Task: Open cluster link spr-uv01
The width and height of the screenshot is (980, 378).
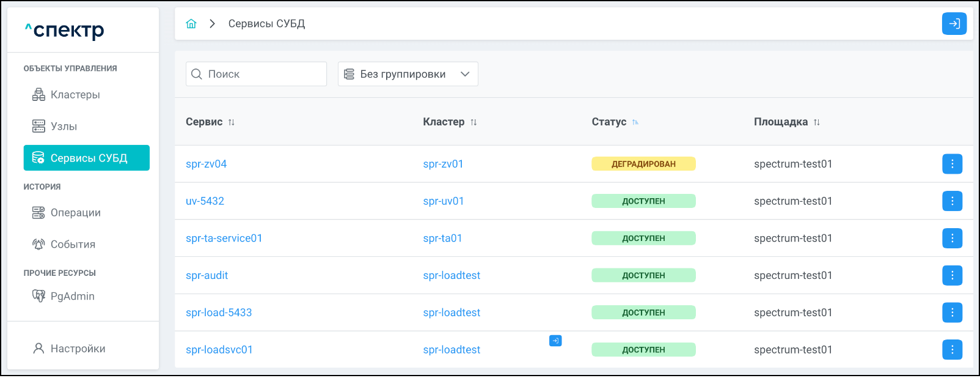Action: (443, 201)
